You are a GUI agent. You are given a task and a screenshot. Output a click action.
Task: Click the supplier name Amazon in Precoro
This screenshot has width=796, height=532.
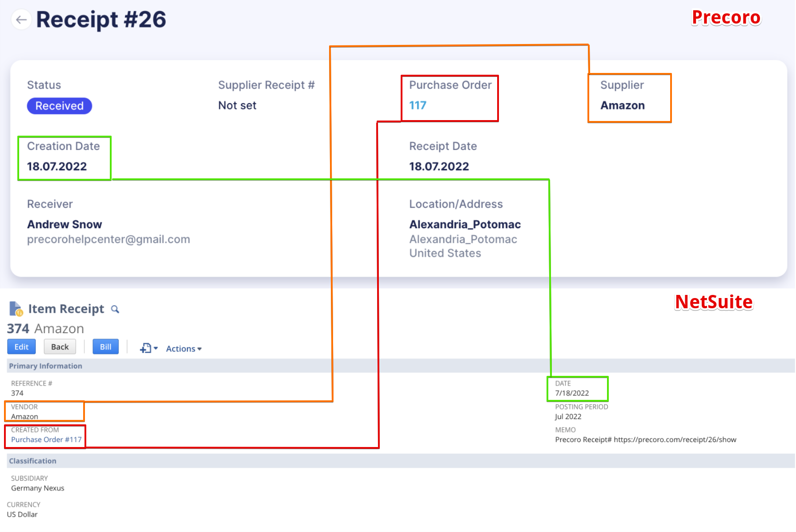(x=622, y=105)
